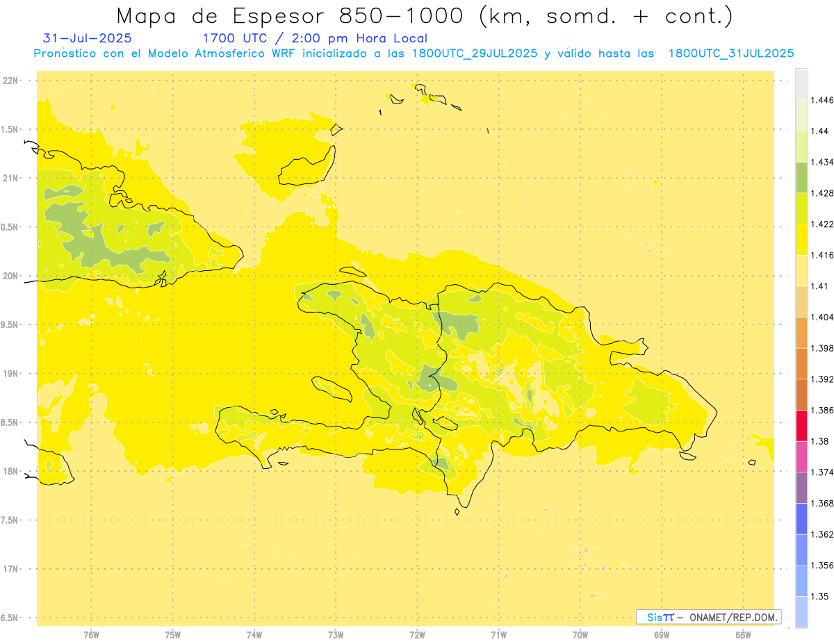Click the pink color bar segment above 1.374
834x644 pixels.
pos(801,456)
